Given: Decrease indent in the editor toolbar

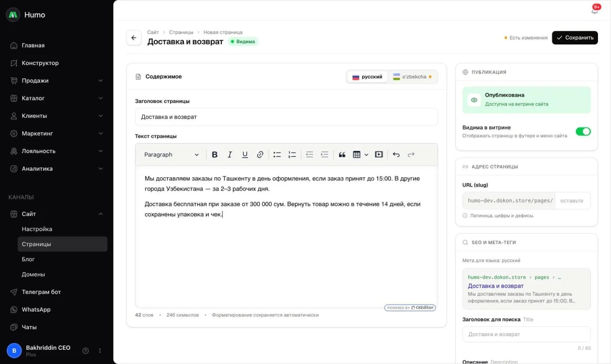Looking at the screenshot, I should 309,155.
